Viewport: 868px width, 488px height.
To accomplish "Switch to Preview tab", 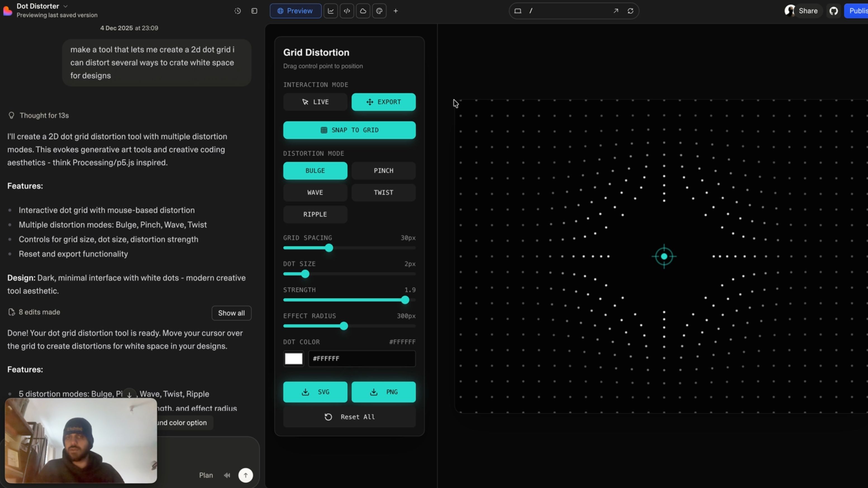I will (295, 11).
